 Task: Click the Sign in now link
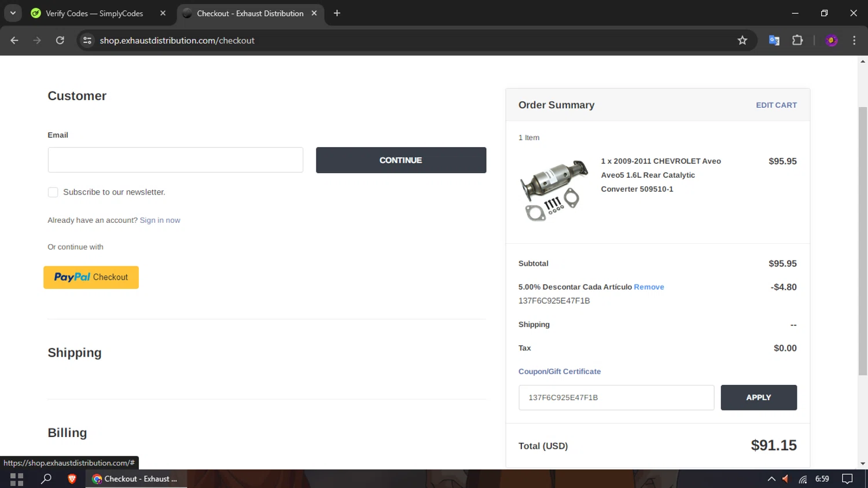click(x=160, y=220)
